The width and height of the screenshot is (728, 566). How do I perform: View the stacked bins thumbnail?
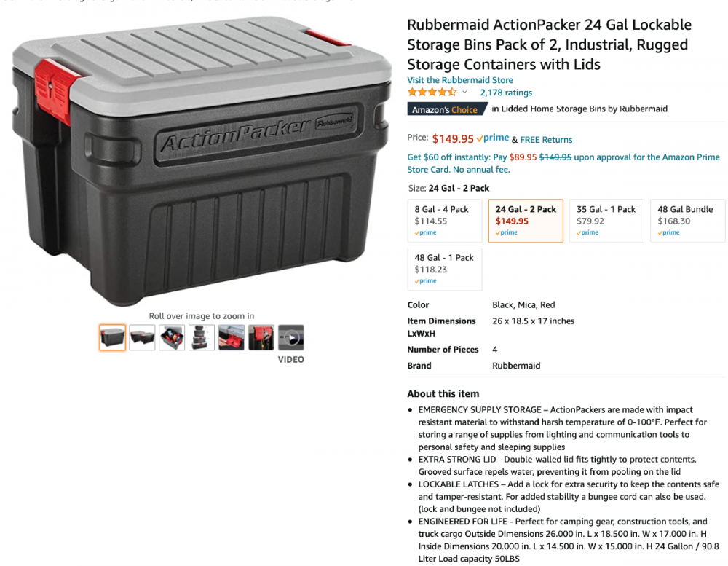pyautogui.click(x=202, y=337)
